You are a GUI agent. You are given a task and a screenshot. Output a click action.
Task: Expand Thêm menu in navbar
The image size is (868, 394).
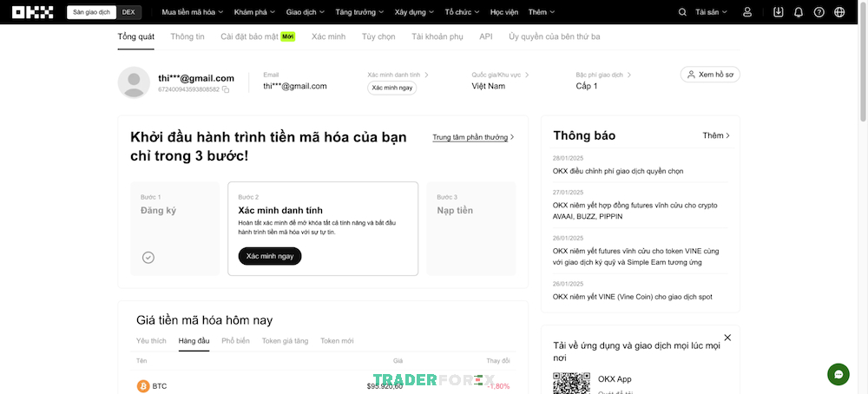pyautogui.click(x=541, y=12)
